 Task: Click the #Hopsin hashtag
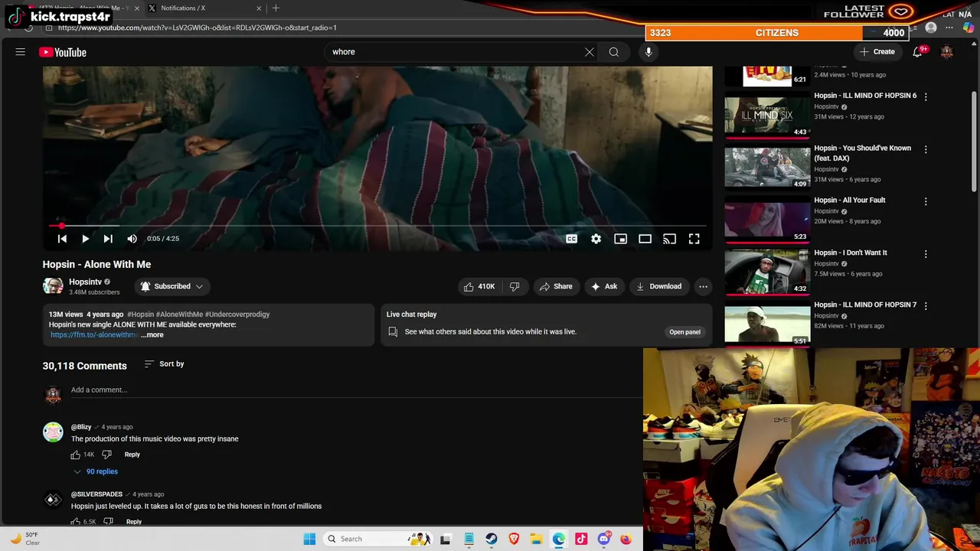[140, 314]
